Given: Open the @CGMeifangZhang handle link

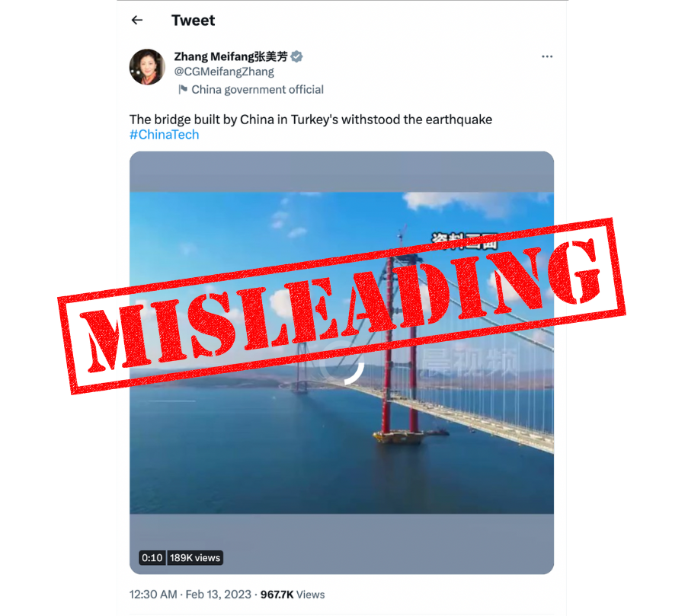Looking at the screenshot, I should [x=224, y=72].
